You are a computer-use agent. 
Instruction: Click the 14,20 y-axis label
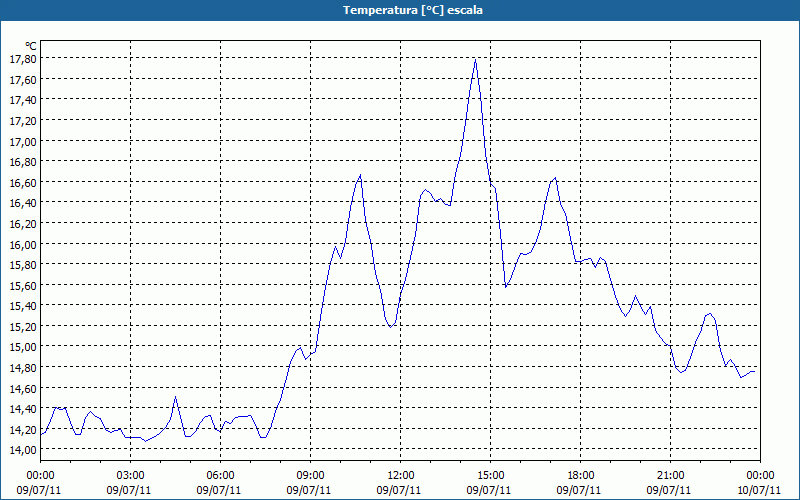[23, 430]
